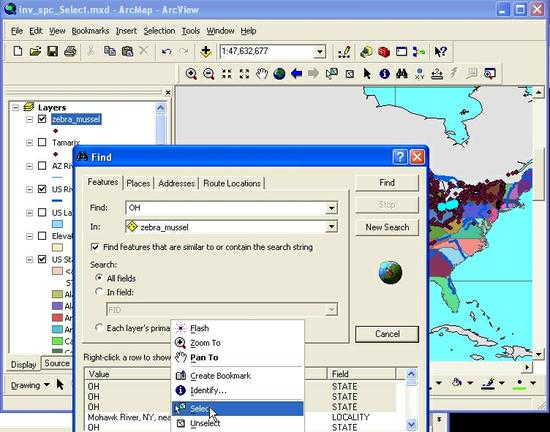
Task: Click results list scrollbar down arrow
Action: [412, 425]
